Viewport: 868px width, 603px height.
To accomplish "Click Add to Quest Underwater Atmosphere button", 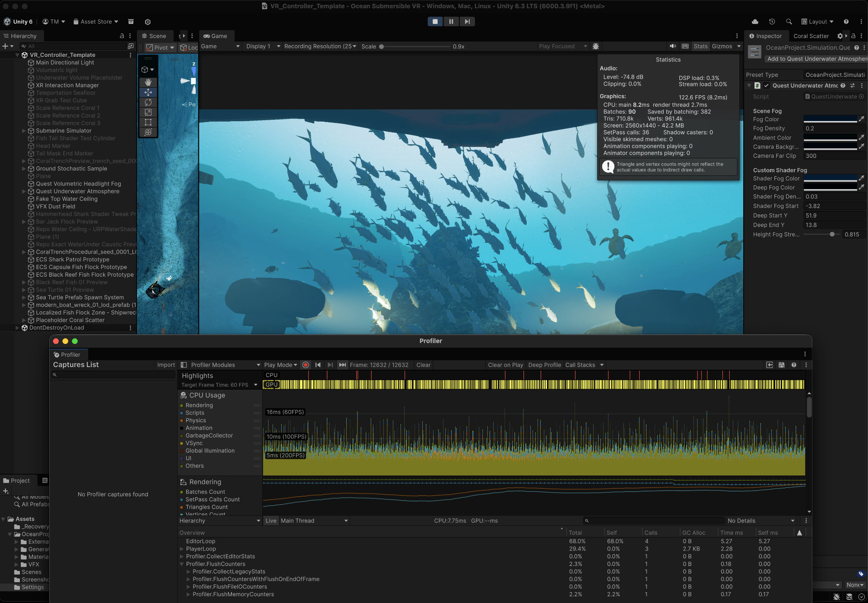I will [x=816, y=59].
